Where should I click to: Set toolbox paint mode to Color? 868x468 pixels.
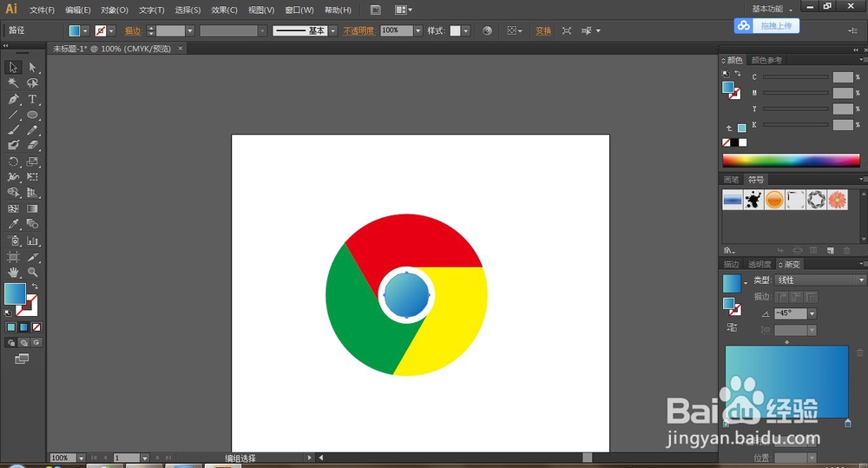(x=11, y=327)
